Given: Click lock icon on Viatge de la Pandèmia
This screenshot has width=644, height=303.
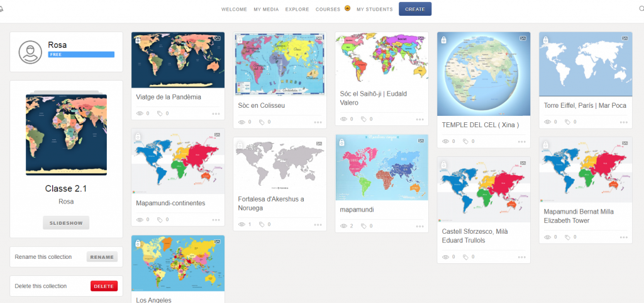Looking at the screenshot, I should click(x=138, y=39).
